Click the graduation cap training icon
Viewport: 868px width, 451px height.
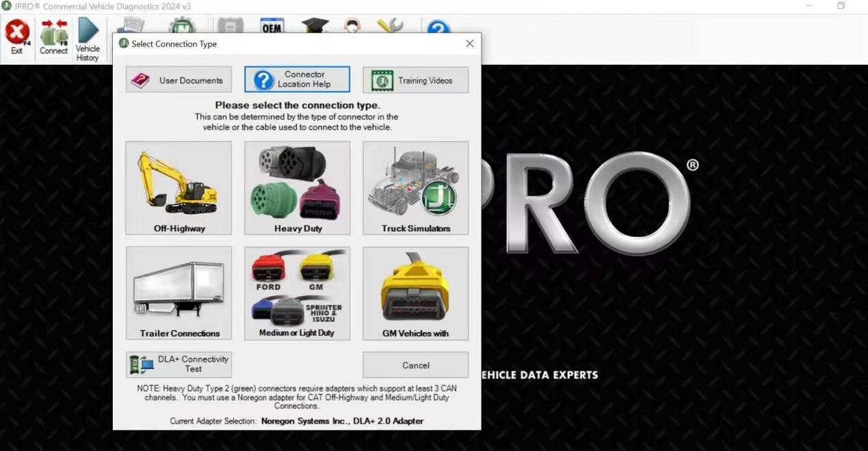click(315, 25)
